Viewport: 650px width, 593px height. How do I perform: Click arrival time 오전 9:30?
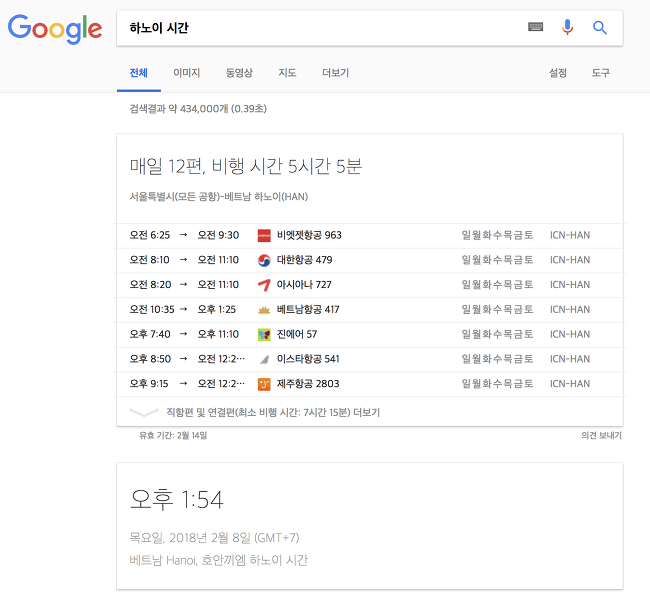218,235
